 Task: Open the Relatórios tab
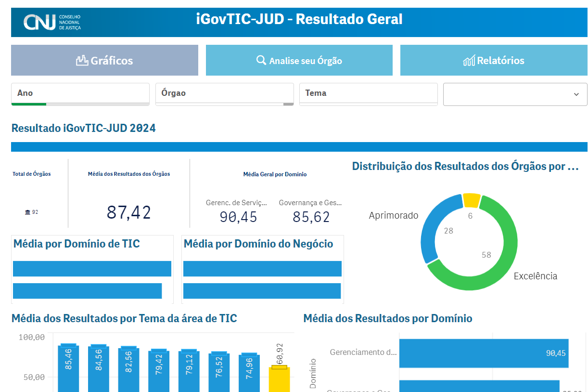click(494, 60)
